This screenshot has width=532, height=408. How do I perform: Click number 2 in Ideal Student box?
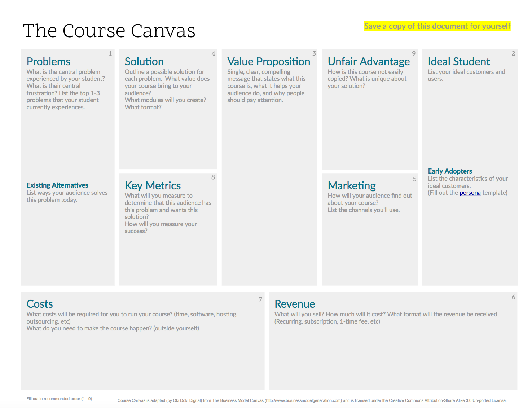click(513, 53)
